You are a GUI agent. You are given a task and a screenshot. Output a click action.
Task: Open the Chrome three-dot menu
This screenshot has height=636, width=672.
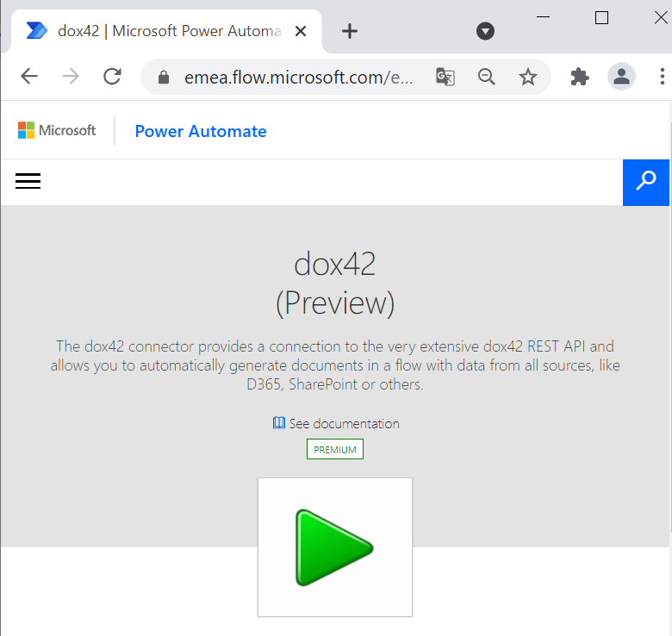point(663,77)
